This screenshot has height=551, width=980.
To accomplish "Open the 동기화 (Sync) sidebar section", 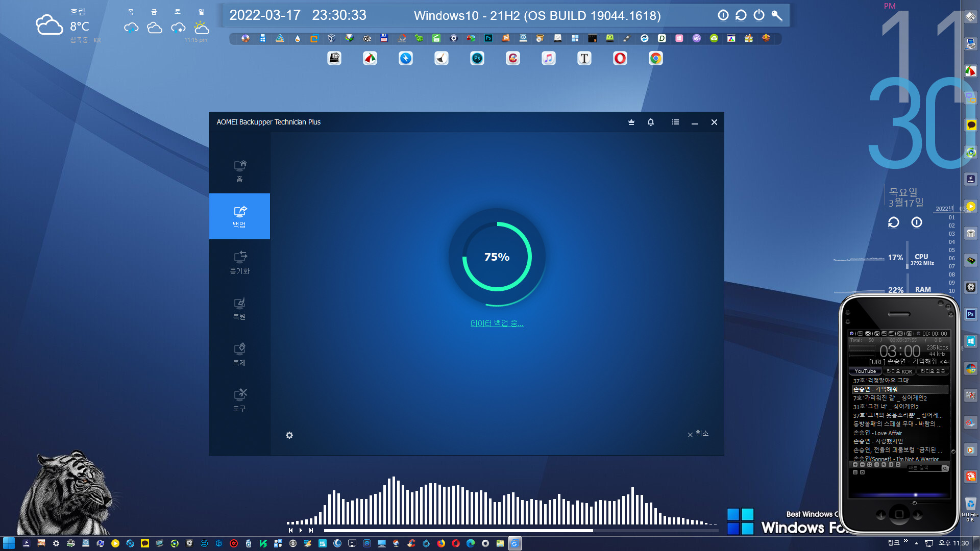I will 239,262.
